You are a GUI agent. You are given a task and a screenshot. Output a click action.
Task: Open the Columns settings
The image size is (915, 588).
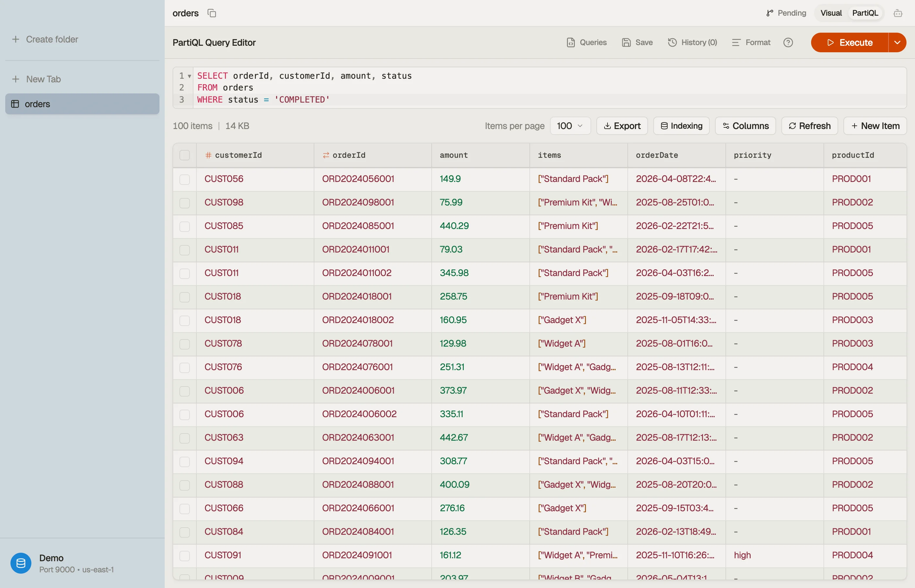pyautogui.click(x=745, y=126)
